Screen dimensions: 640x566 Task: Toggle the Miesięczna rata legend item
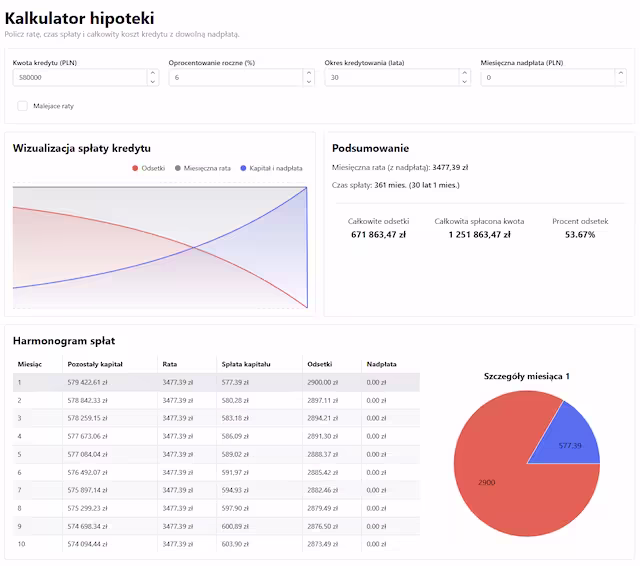coord(203,168)
